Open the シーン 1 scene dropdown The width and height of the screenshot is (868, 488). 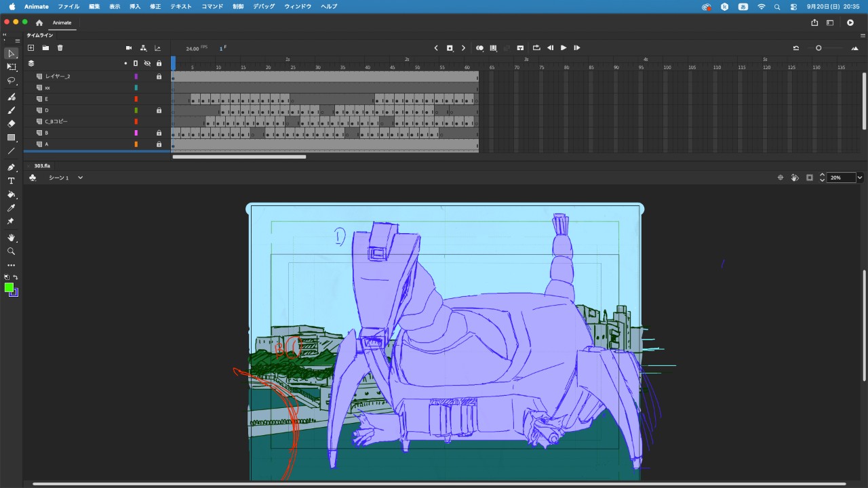point(80,178)
